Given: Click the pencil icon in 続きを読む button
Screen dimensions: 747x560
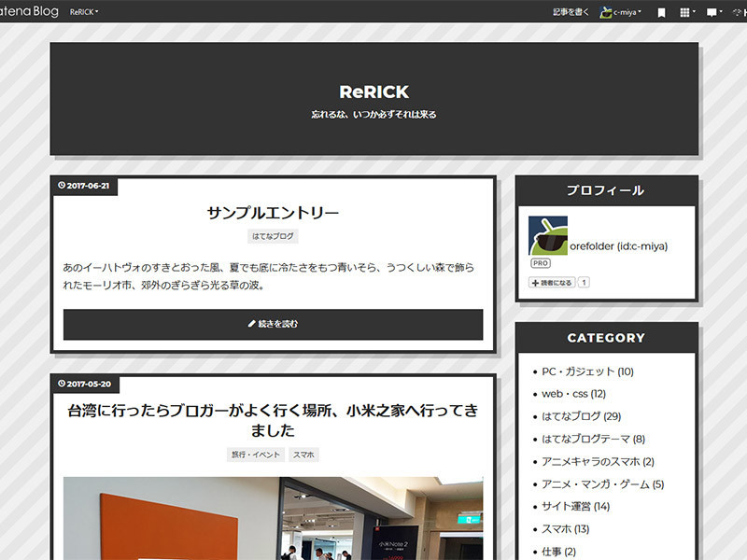Looking at the screenshot, I should click(252, 324).
